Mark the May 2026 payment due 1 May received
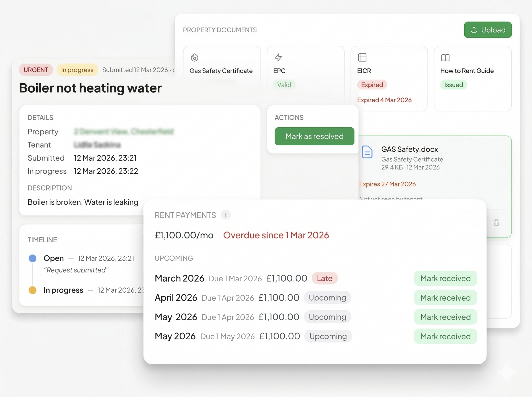The height and width of the screenshot is (397, 532). [446, 336]
